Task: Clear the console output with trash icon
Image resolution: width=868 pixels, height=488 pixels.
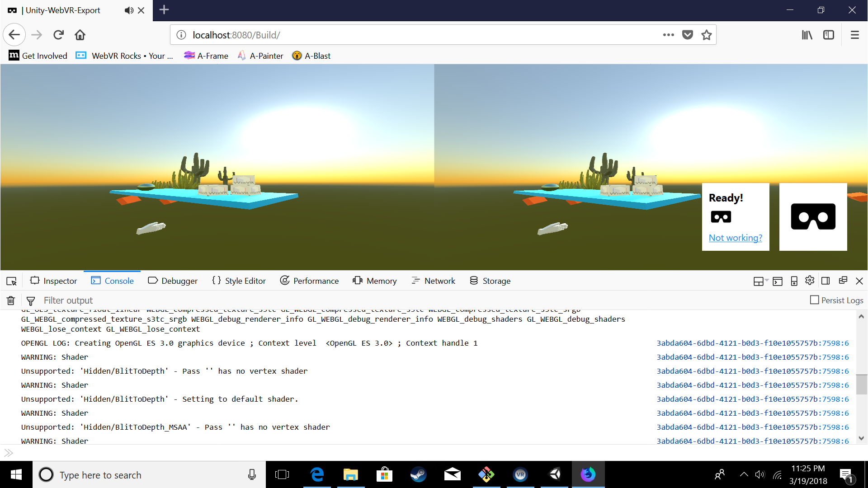Action: 10,300
